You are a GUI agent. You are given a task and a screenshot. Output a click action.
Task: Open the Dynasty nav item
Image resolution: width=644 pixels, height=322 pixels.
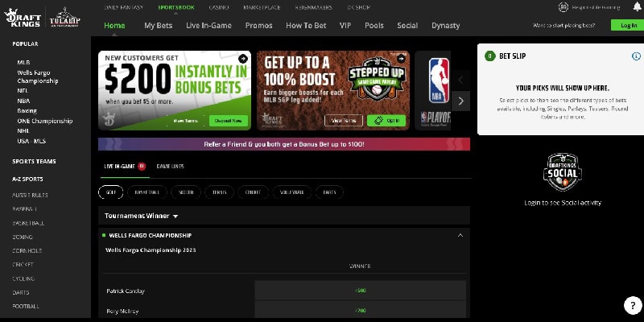(x=446, y=26)
